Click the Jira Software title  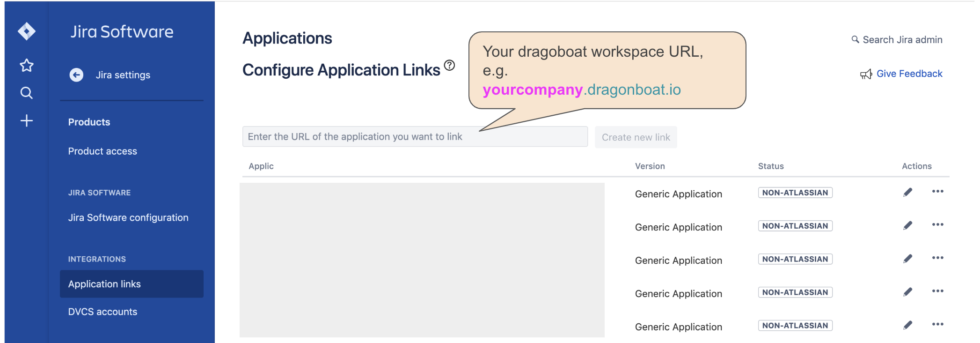pyautogui.click(x=122, y=32)
